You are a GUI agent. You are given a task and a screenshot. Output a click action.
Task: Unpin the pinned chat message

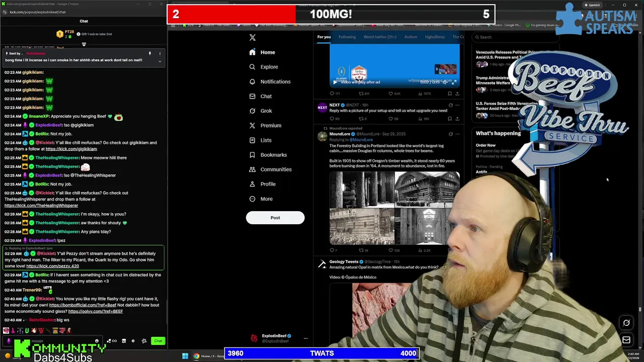pyautogui.click(x=149, y=53)
